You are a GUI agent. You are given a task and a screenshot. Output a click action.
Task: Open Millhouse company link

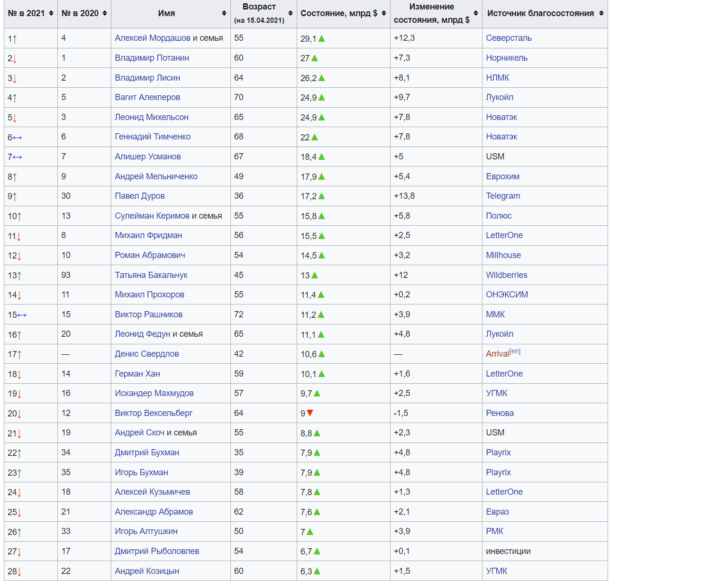pos(503,255)
